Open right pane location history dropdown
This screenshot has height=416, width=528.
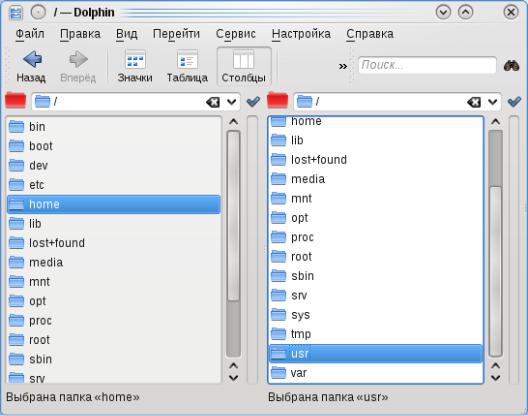coord(493,102)
